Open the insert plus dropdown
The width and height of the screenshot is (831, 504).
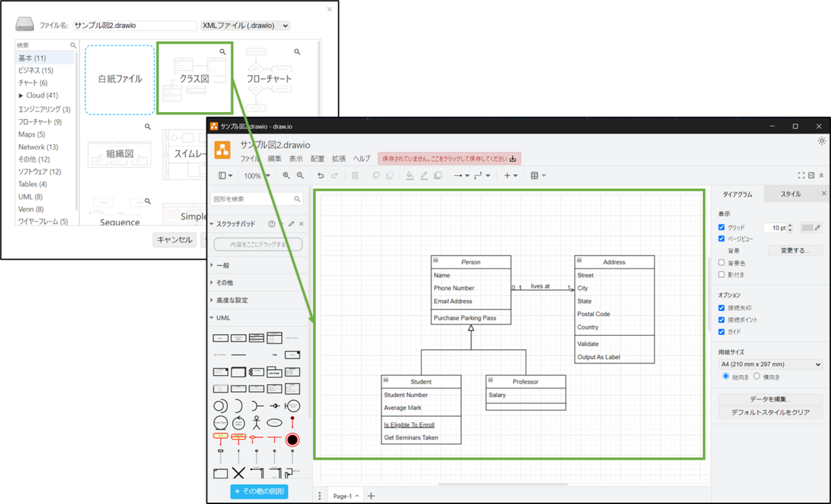[511, 176]
